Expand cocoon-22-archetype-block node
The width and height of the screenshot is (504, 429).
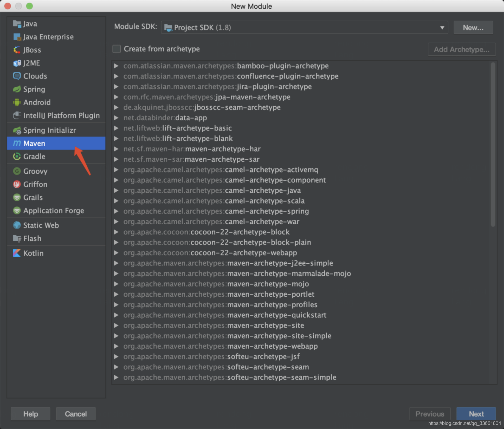click(116, 232)
